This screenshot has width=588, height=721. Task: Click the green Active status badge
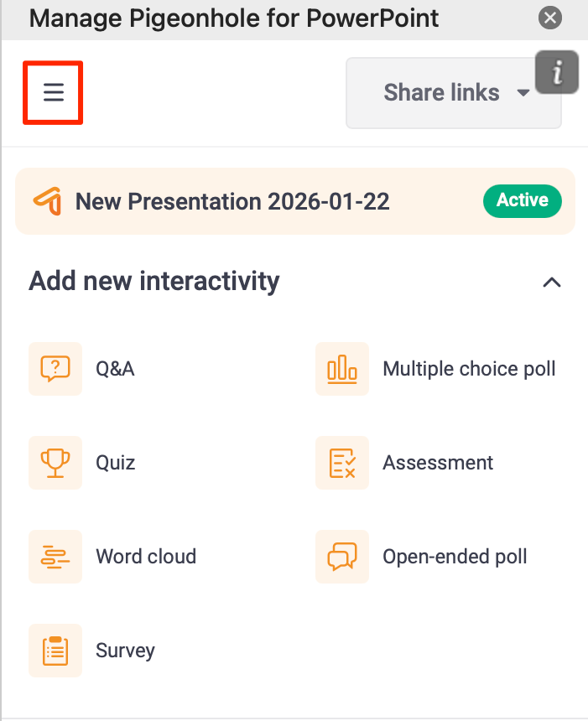tap(522, 200)
